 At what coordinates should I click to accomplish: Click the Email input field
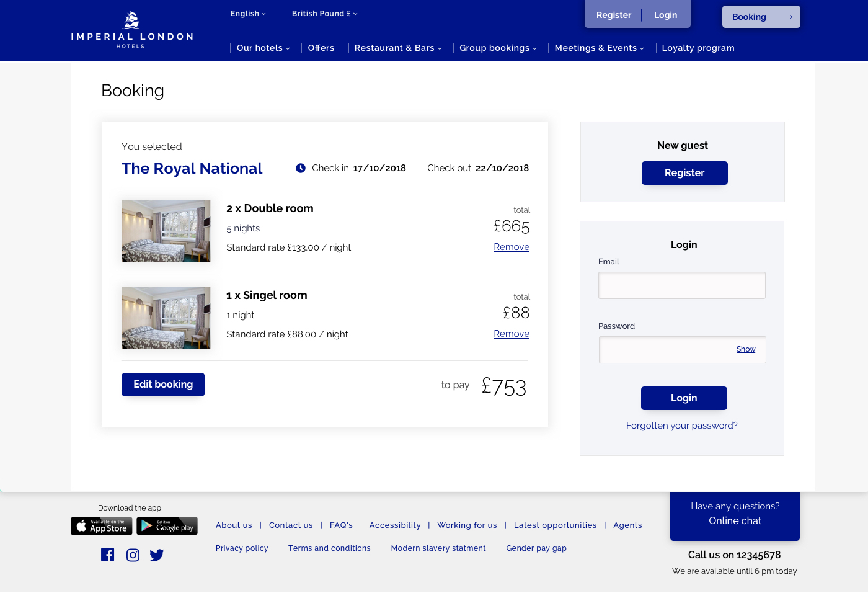pyautogui.click(x=681, y=285)
